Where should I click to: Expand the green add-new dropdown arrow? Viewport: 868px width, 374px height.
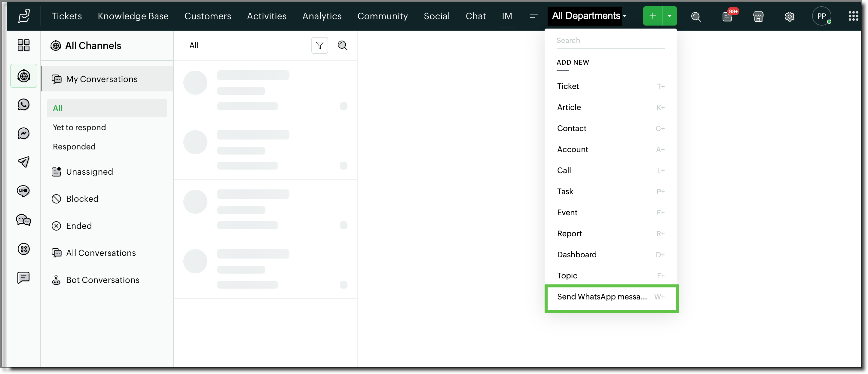670,16
